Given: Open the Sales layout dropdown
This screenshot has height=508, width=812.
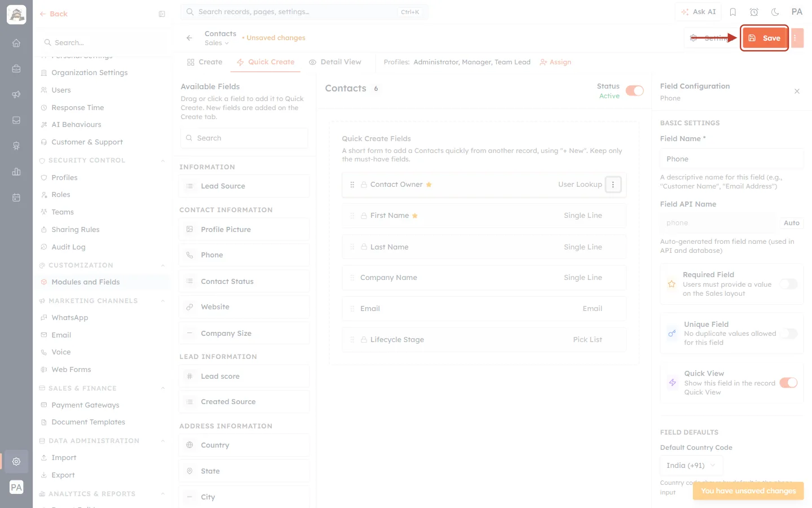Looking at the screenshot, I should (x=217, y=43).
